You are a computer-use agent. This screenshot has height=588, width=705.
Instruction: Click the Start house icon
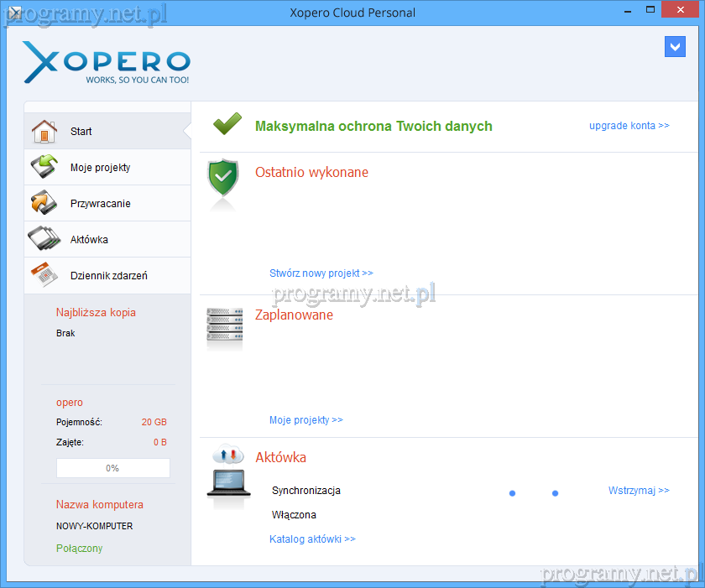click(x=44, y=132)
